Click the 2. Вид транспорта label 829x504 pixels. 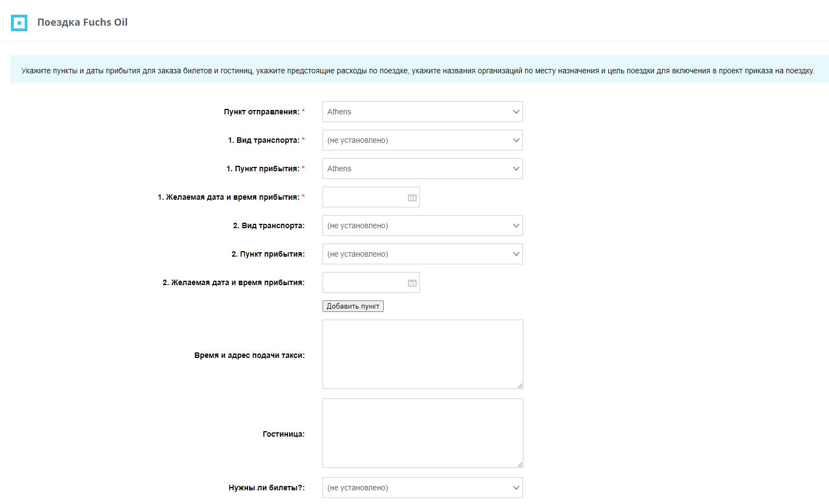pyautogui.click(x=269, y=225)
